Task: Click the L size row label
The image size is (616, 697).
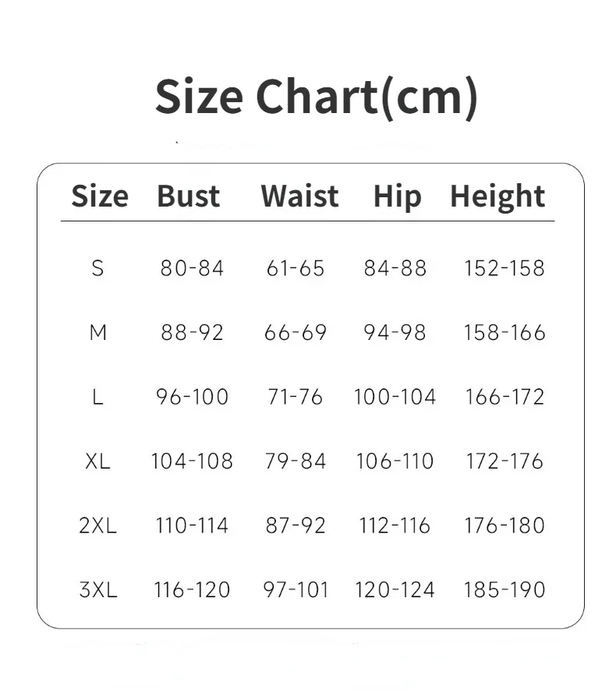Action: pyautogui.click(x=97, y=397)
